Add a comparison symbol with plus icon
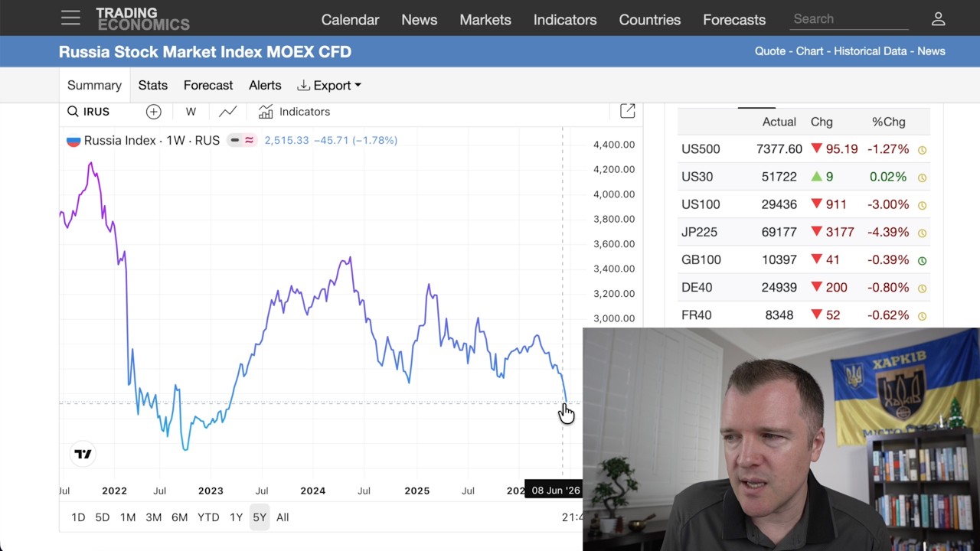Screen dimensions: 980x551 click(x=153, y=112)
